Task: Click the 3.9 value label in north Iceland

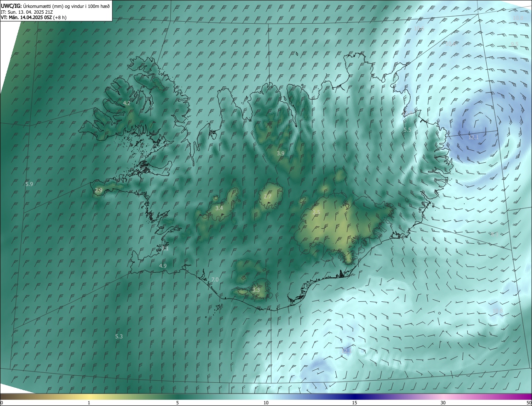Action: pyautogui.click(x=281, y=153)
